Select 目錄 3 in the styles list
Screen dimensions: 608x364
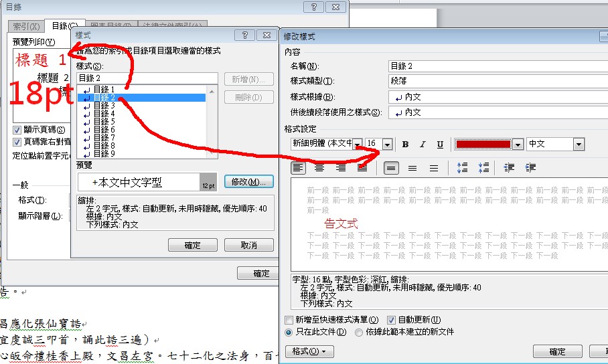click(x=104, y=106)
